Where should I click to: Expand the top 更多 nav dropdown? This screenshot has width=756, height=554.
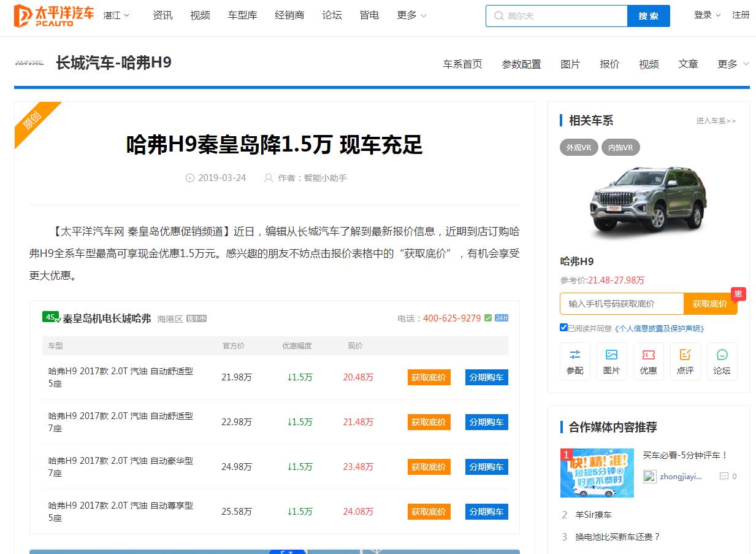tap(411, 15)
